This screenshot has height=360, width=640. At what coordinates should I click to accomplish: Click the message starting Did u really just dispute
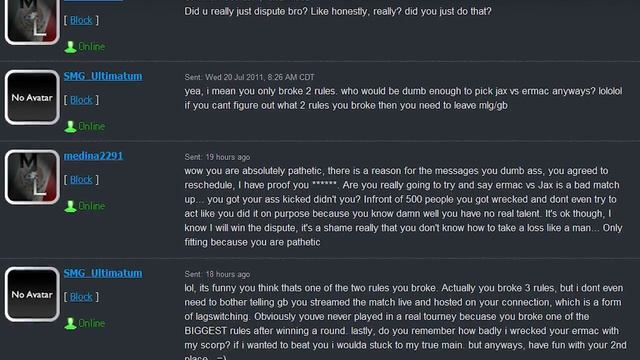click(338, 11)
